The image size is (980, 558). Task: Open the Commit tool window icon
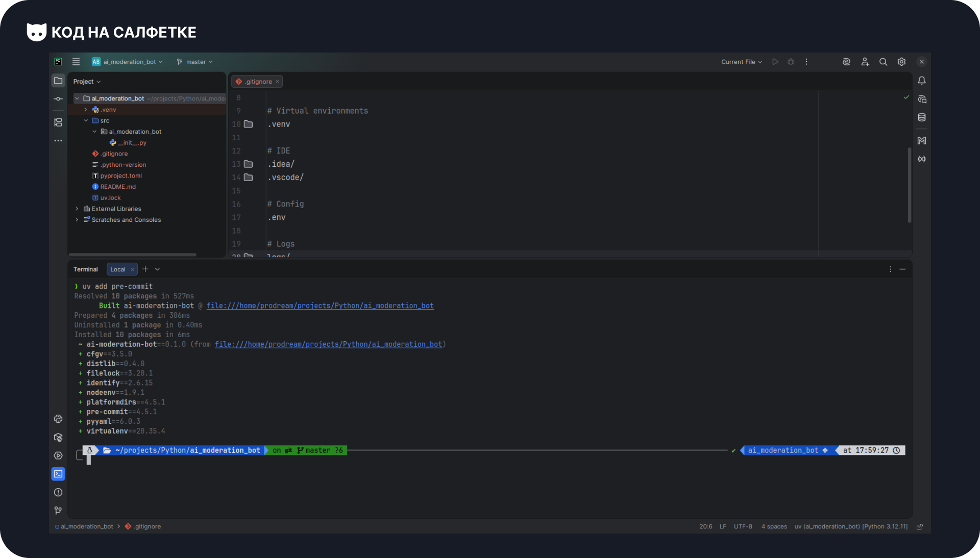coord(58,99)
